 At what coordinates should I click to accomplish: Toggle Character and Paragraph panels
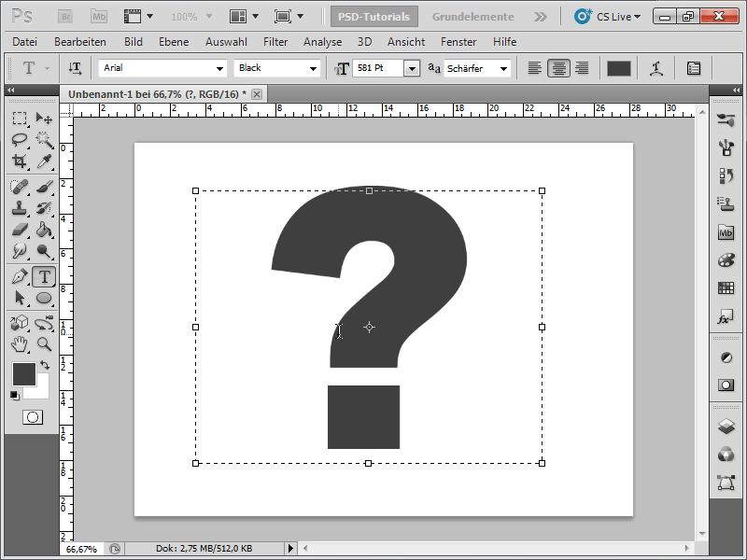(694, 68)
